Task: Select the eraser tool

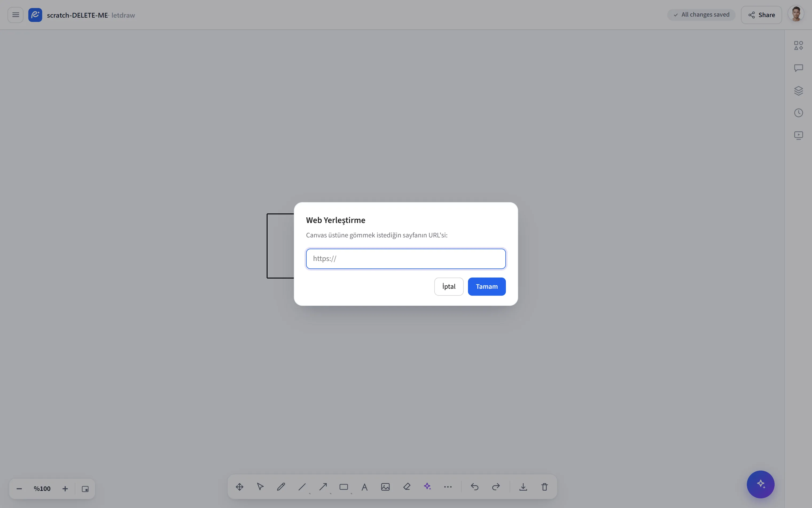Action: pyautogui.click(x=407, y=487)
